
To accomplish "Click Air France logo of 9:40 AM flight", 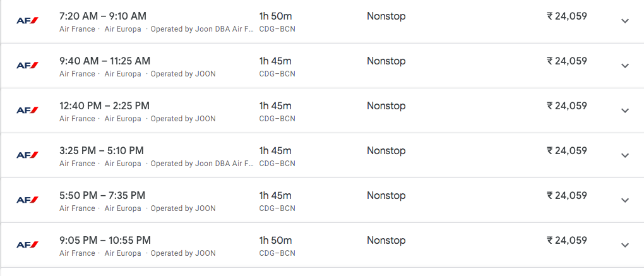I will [x=27, y=66].
